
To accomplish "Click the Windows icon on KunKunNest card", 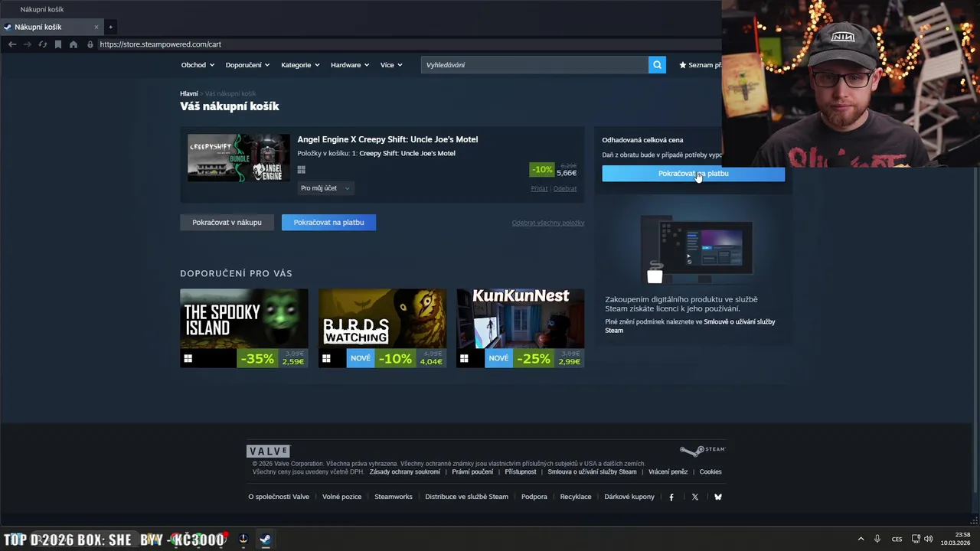I will point(464,358).
